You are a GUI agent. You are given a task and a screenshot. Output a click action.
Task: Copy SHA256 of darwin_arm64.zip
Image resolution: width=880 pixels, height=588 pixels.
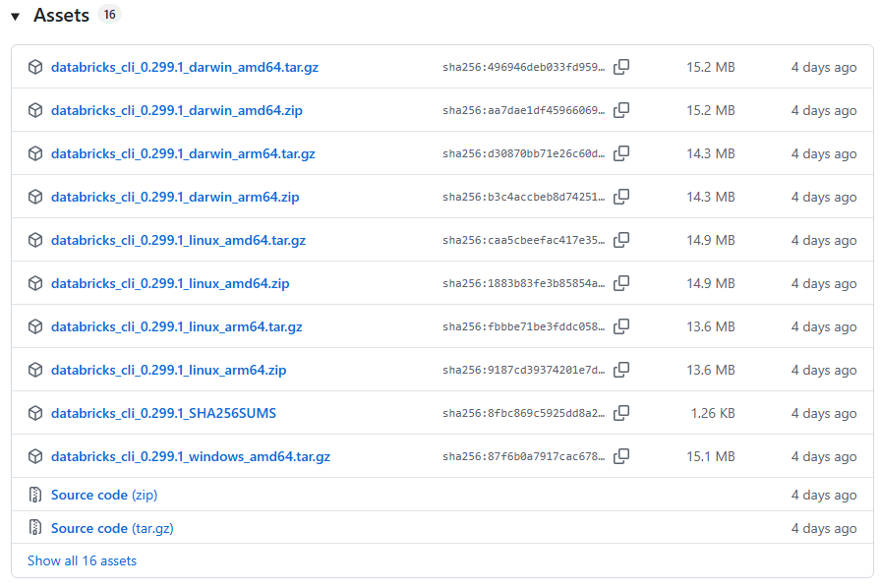(621, 197)
